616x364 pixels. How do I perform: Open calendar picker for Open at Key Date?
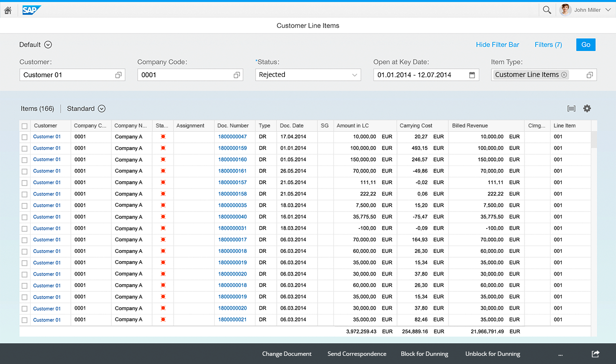tap(472, 75)
